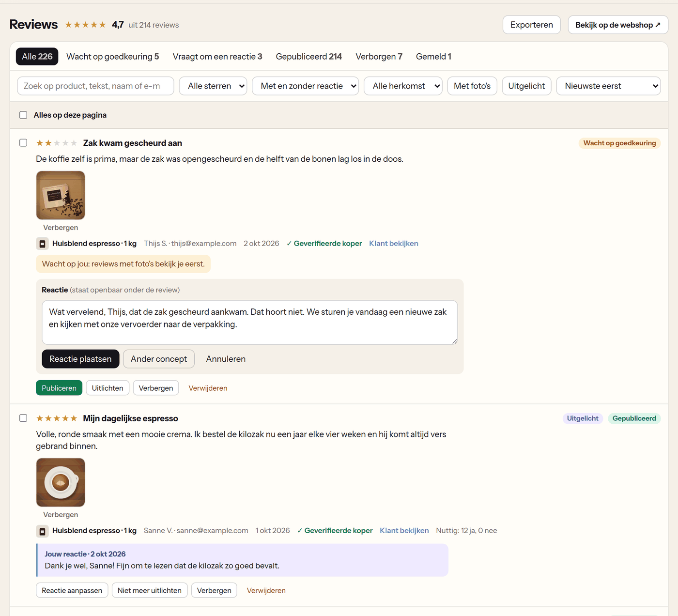The width and height of the screenshot is (678, 616).
Task: Open the 'Gepubliceerd 214' tab
Action: pos(309,57)
